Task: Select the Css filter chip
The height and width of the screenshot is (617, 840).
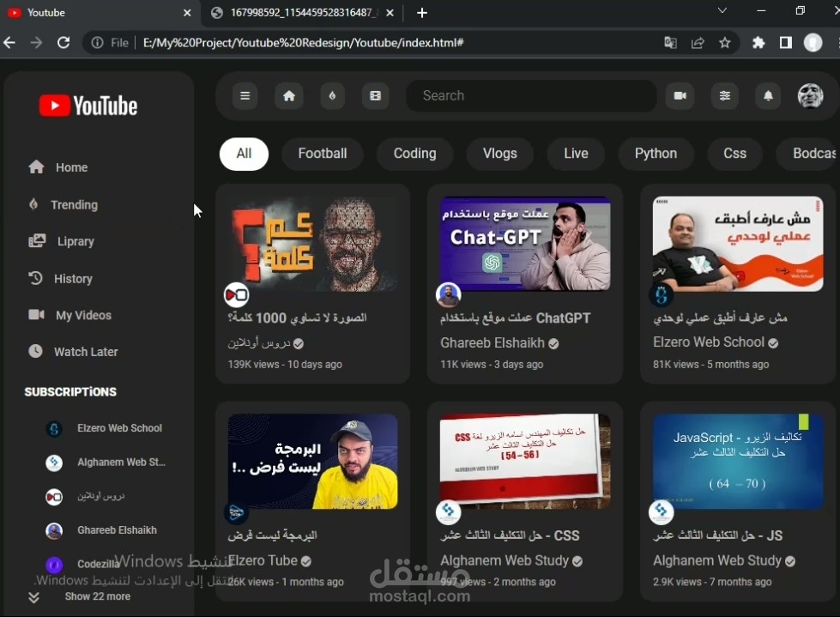Action: 735,154
